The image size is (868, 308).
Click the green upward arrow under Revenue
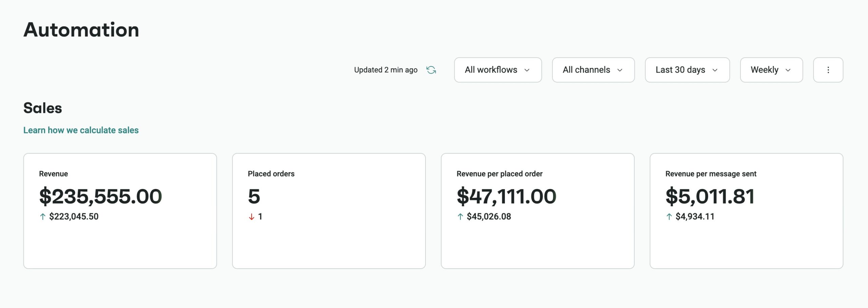[42, 216]
